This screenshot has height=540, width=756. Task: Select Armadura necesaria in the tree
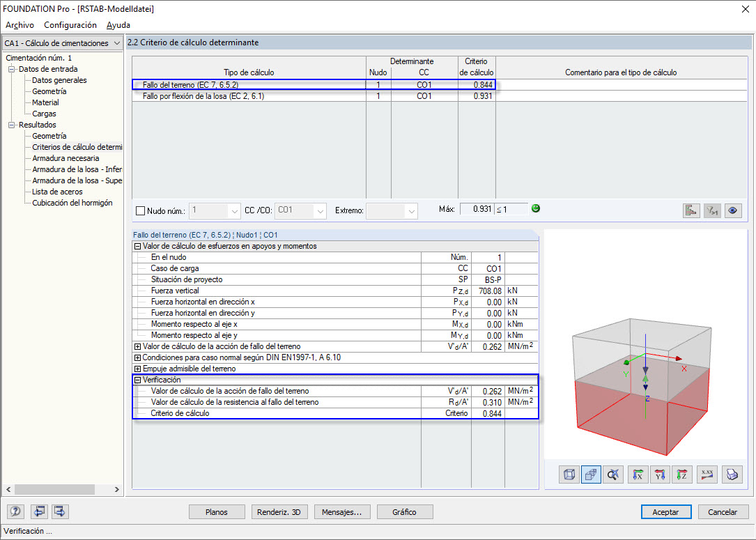click(65, 158)
